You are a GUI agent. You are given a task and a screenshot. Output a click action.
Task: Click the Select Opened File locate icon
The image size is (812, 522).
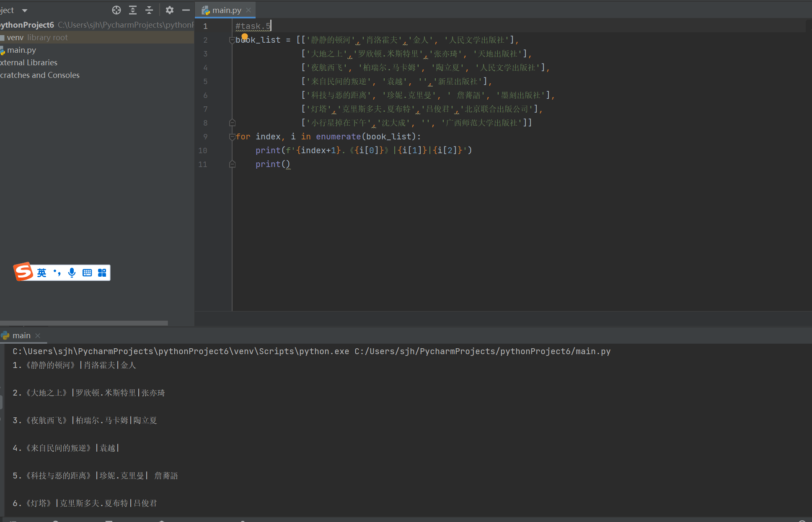pos(116,10)
